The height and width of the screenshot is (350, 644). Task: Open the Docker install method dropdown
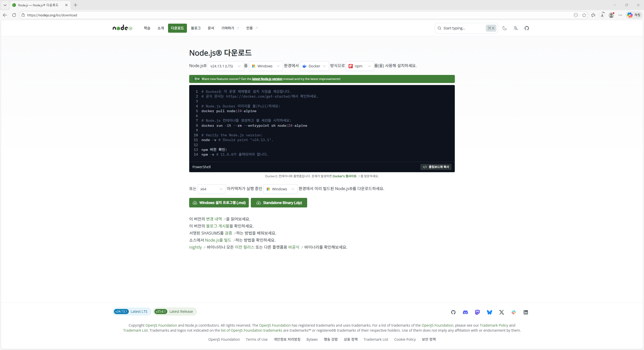point(314,66)
